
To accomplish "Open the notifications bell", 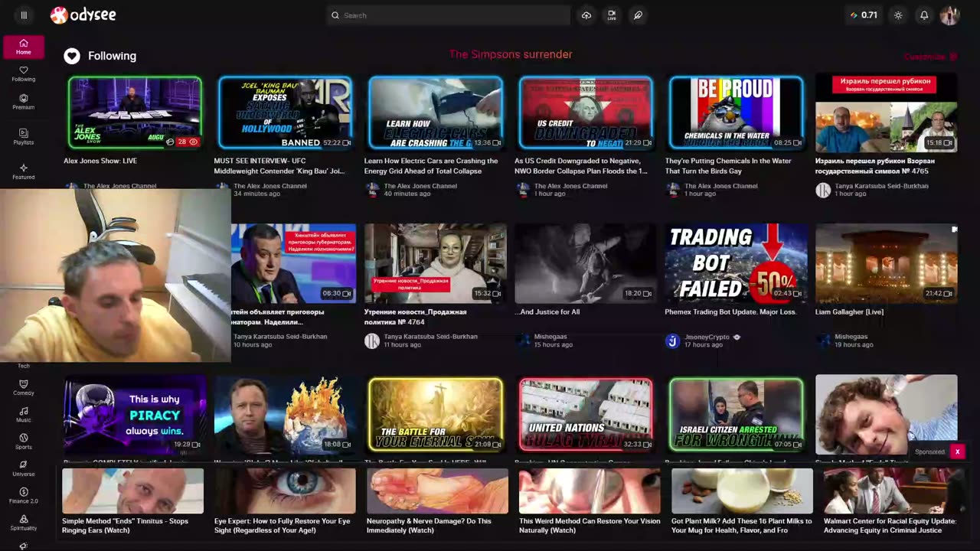I will click(924, 15).
